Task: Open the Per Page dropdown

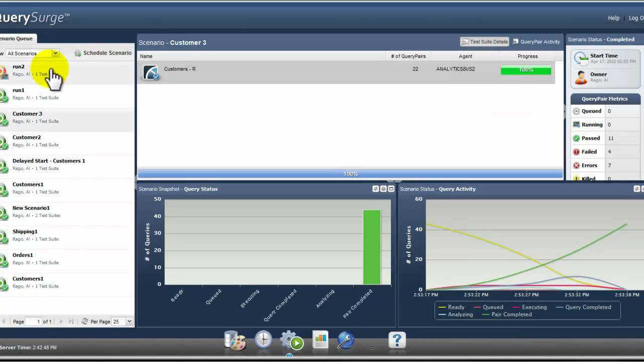Action: [x=129, y=321]
